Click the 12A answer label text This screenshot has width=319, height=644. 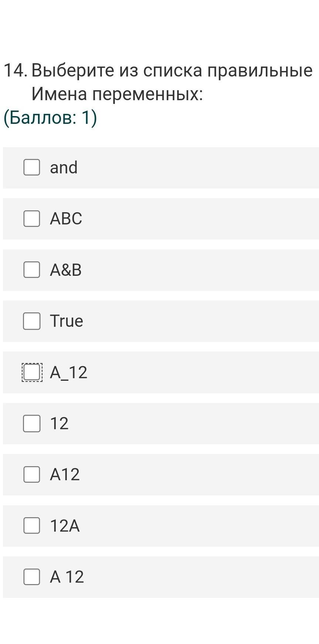point(65,526)
